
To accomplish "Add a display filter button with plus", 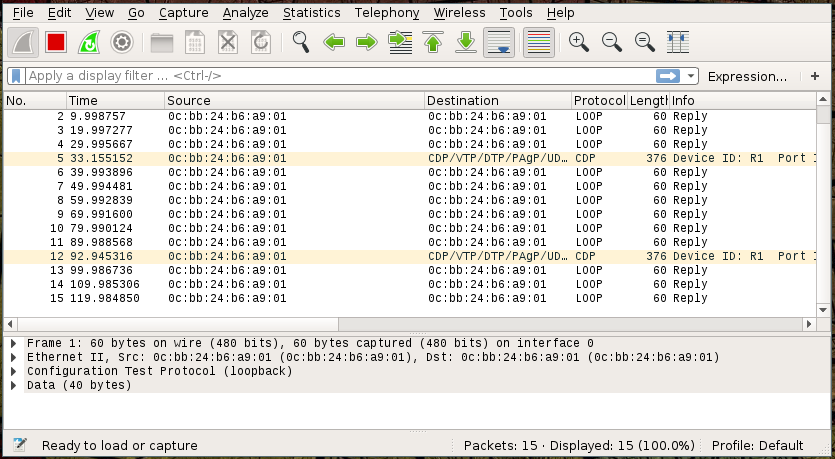I will pyautogui.click(x=815, y=76).
